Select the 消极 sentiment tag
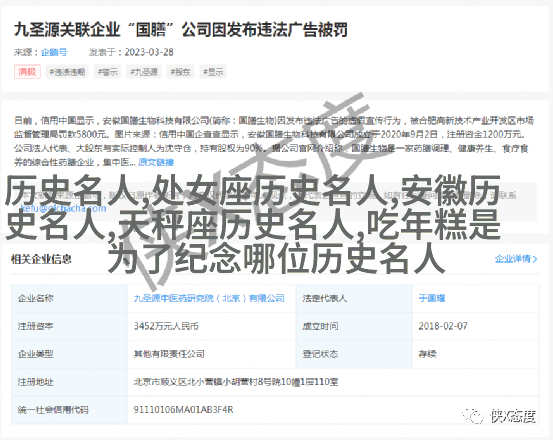Image resolution: width=553 pixels, height=440 pixels. click(27, 72)
